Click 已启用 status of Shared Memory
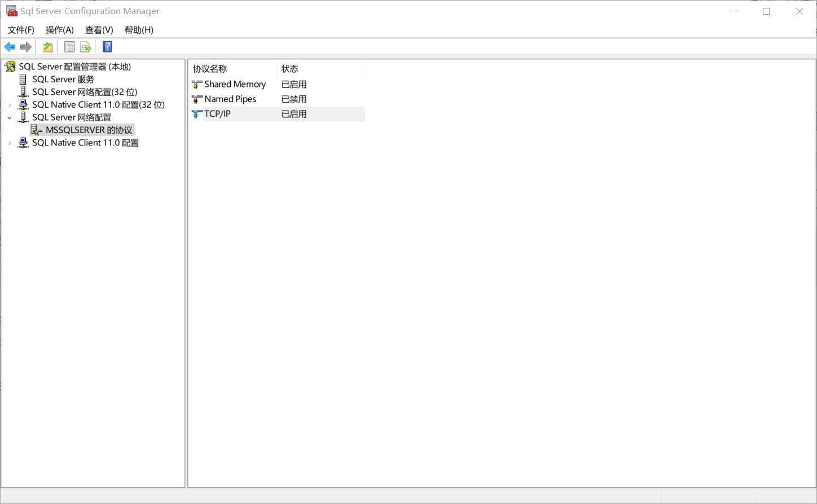Screen dimensions: 817x504 coord(294,85)
